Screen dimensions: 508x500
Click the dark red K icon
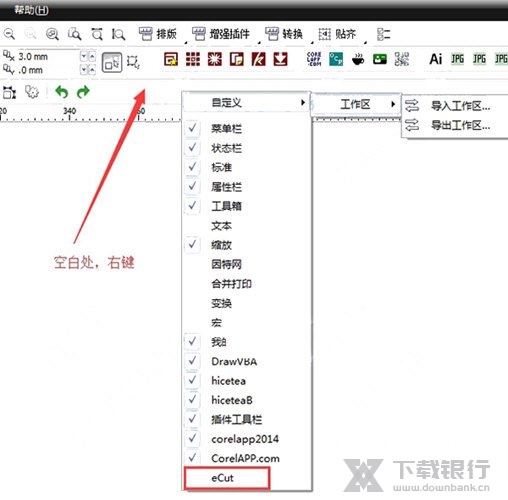point(259,59)
